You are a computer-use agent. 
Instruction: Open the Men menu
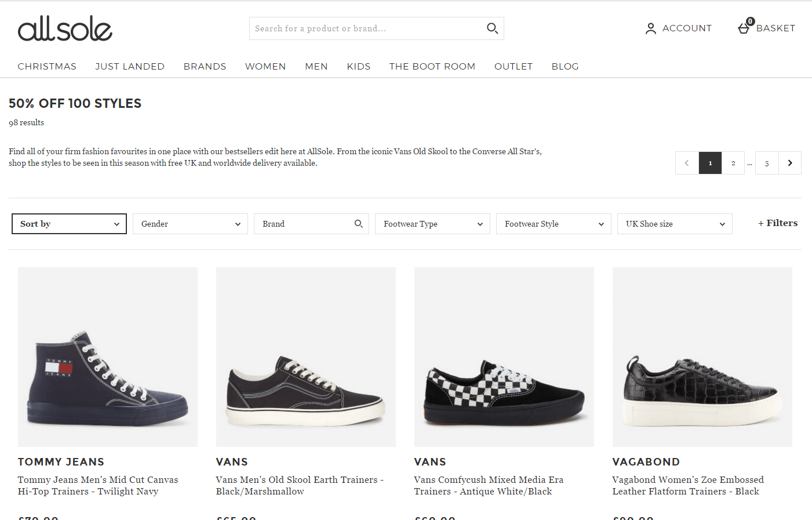[316, 67]
